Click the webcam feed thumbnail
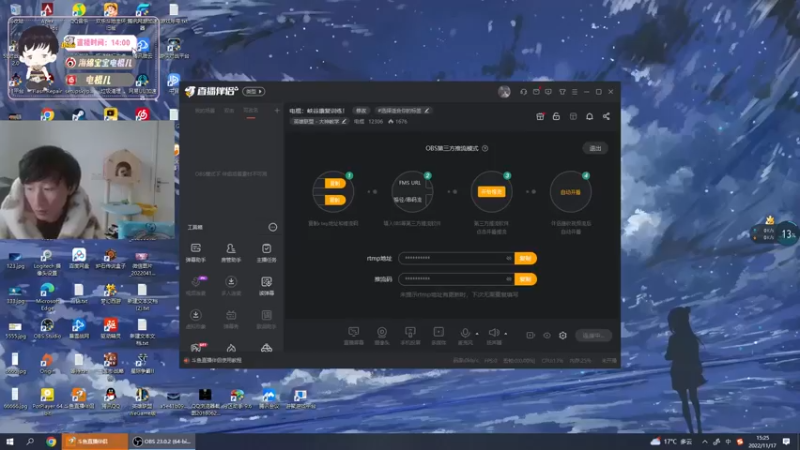The image size is (800, 450). [x=87, y=180]
